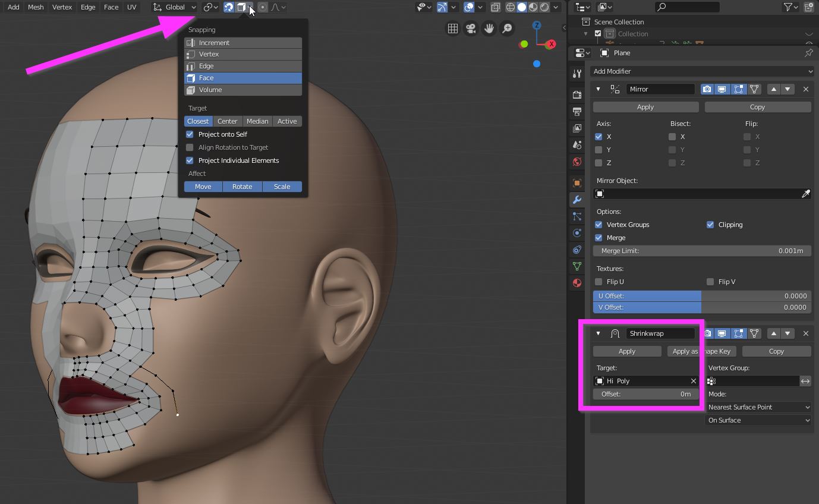
Task: Apply the Mirror modifier
Action: (645, 107)
